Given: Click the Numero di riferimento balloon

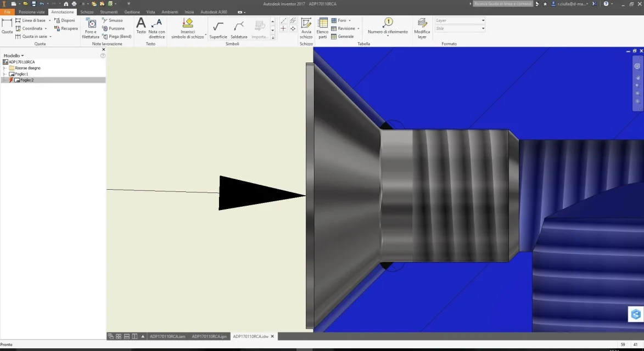Looking at the screenshot, I should point(388,27).
